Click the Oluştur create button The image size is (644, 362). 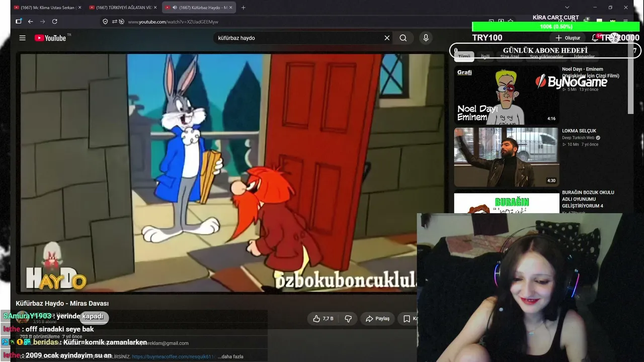tap(568, 38)
